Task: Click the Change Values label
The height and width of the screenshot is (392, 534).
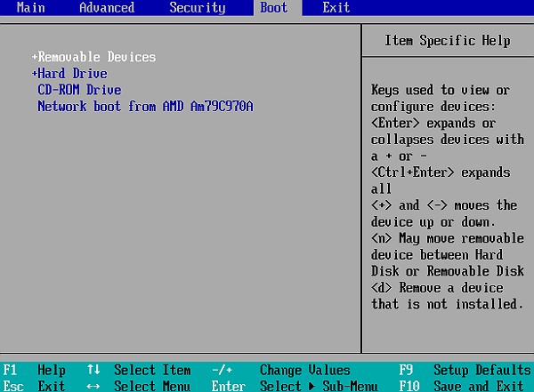Action: pos(304,370)
